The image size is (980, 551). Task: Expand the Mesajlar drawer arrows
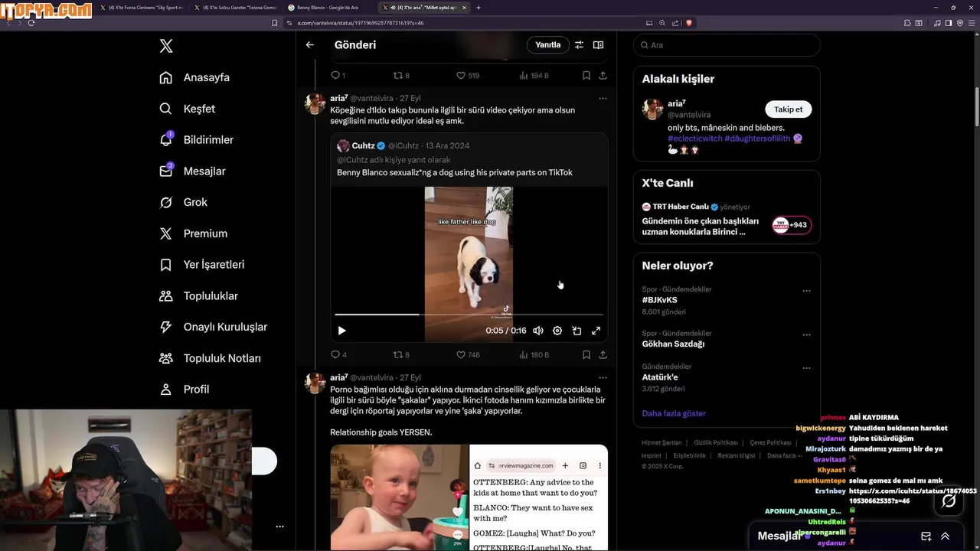click(x=946, y=536)
